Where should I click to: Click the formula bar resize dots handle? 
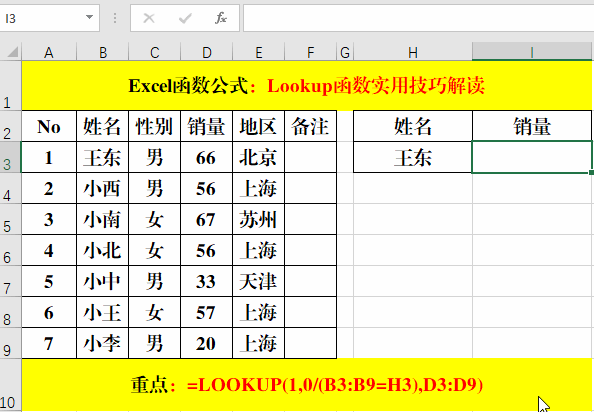pyautogui.click(x=115, y=18)
